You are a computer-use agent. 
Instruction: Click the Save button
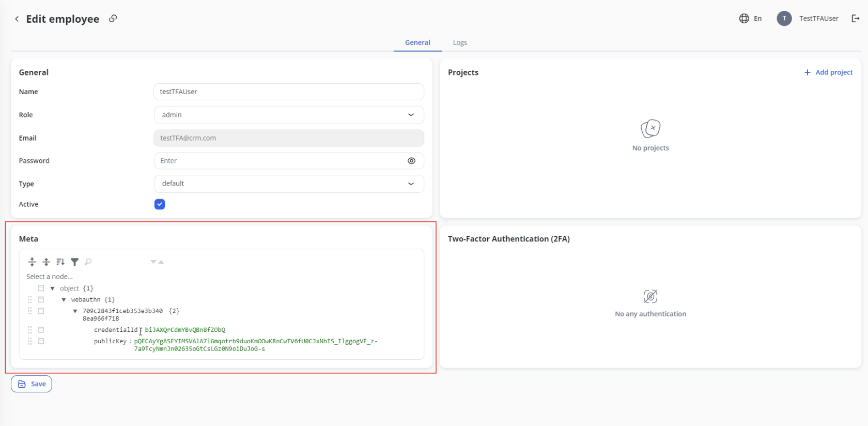click(32, 384)
